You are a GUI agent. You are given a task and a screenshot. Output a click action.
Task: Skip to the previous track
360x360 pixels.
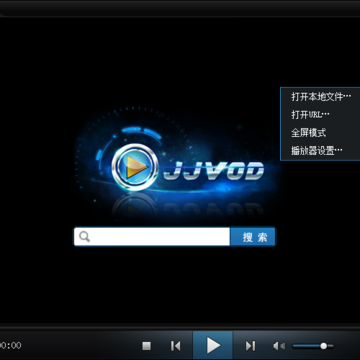coord(176,346)
